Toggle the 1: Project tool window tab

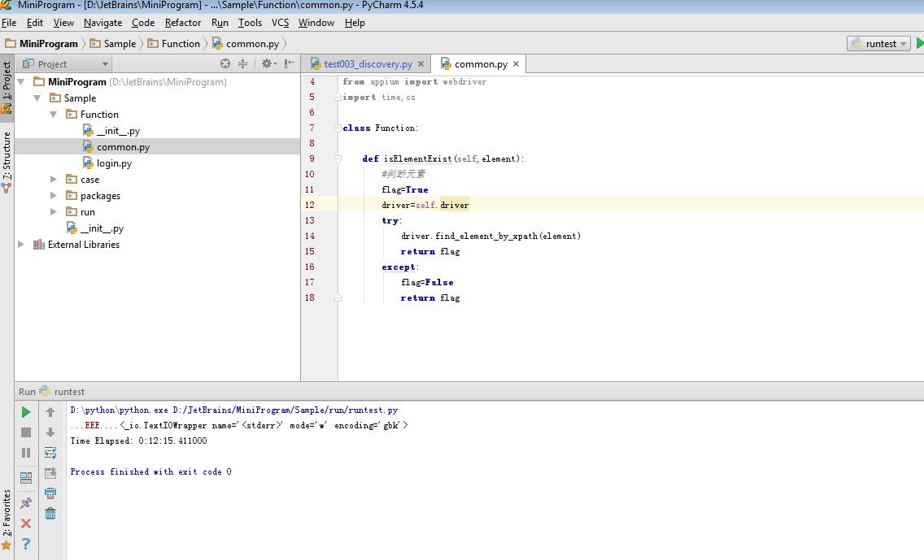[7, 87]
